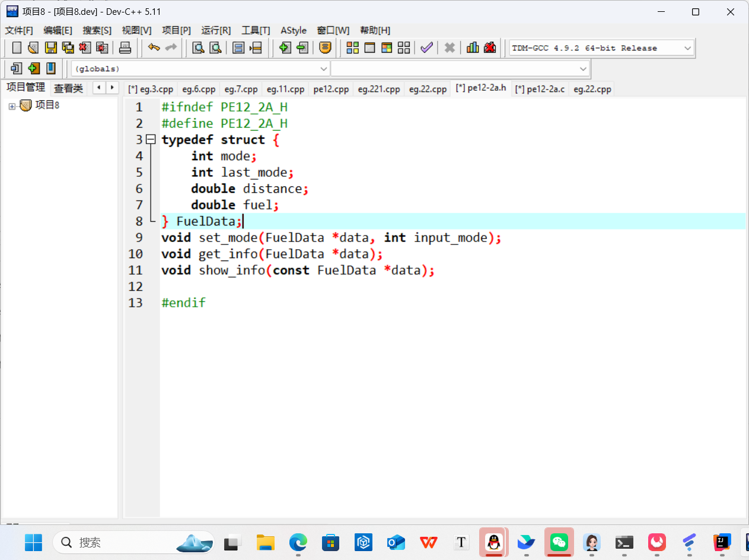Click the right arrow of sidebar tab scroller
Viewport: 749px width, 560px height.
click(112, 88)
